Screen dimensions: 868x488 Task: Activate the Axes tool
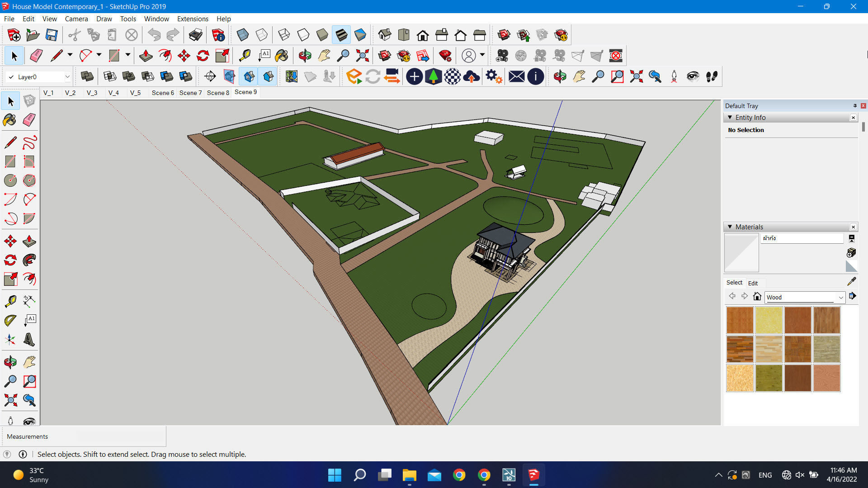(10, 339)
